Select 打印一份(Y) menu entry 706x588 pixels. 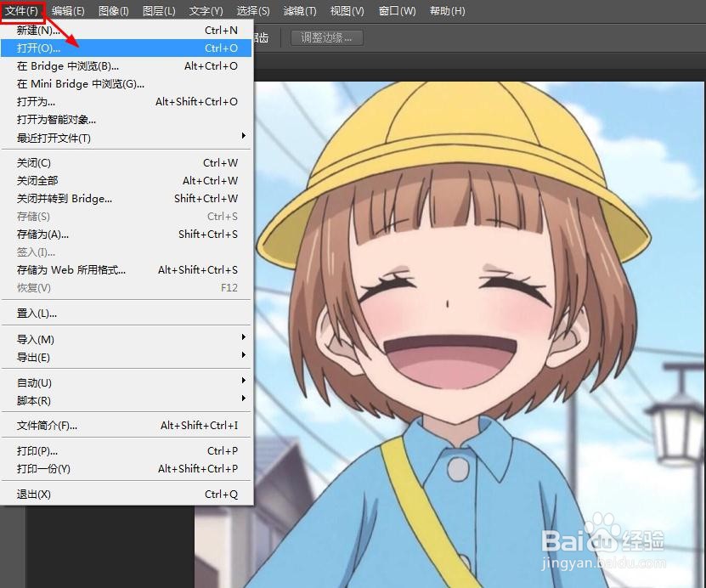[126, 469]
